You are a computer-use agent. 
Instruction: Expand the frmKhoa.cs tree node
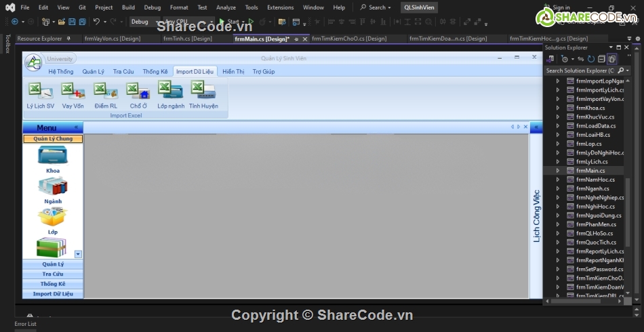[558, 108]
